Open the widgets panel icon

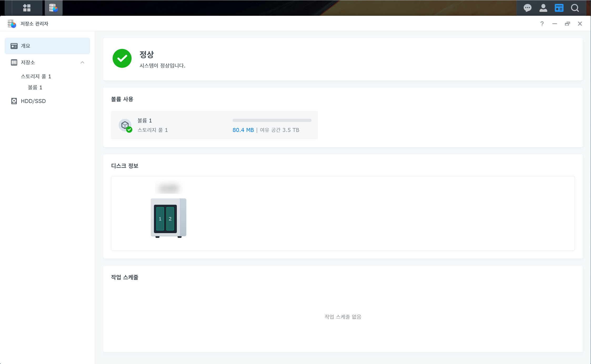[x=559, y=8]
